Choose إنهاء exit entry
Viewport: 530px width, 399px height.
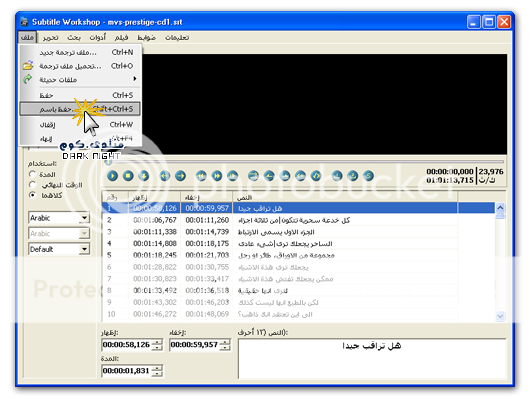tap(80, 139)
